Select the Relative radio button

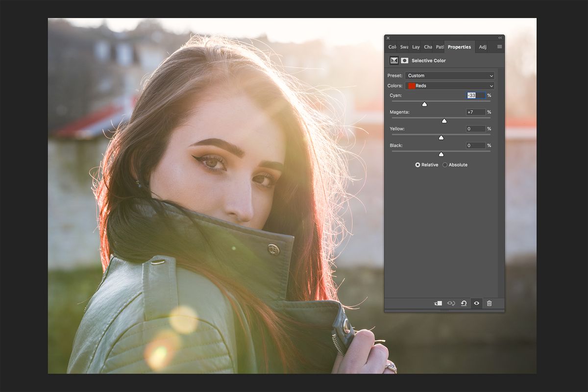(x=417, y=165)
